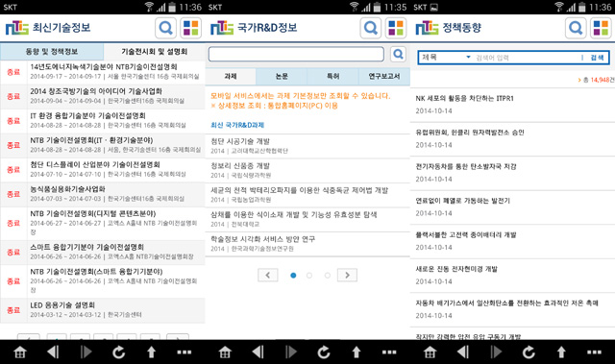Open the 플렉서블한 고전력 종이배터리 개발 article
This screenshot has height=364, width=615.
[512, 241]
